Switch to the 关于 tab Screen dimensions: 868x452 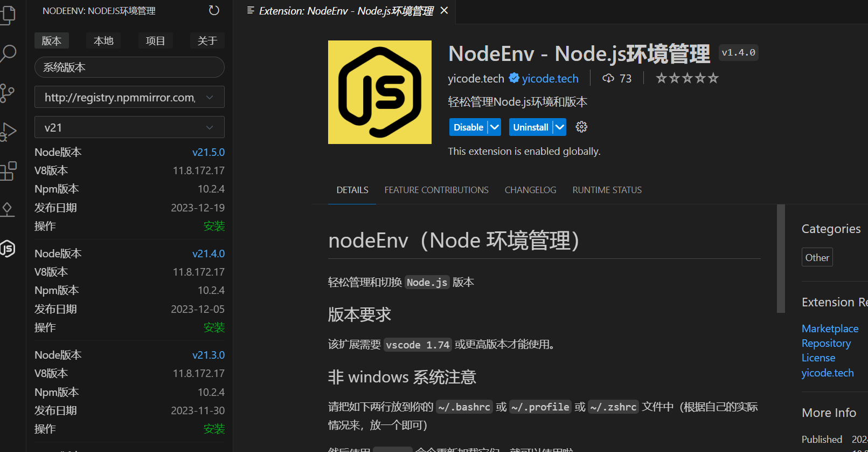(x=207, y=40)
